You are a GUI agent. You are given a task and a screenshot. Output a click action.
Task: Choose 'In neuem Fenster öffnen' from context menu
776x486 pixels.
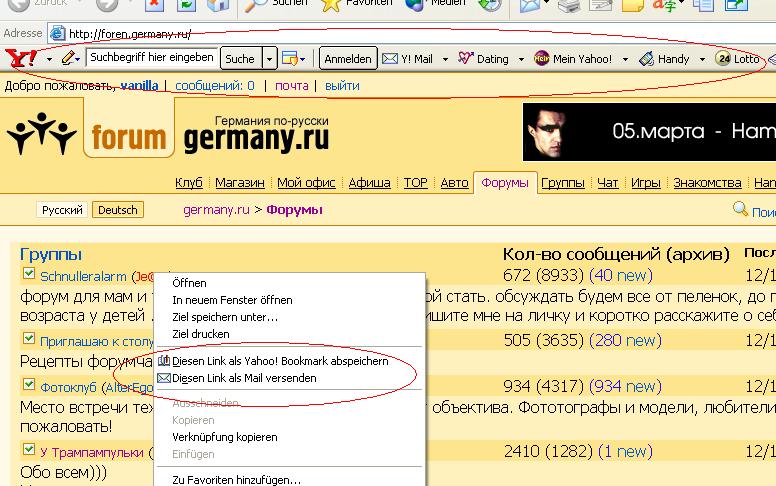tap(232, 300)
